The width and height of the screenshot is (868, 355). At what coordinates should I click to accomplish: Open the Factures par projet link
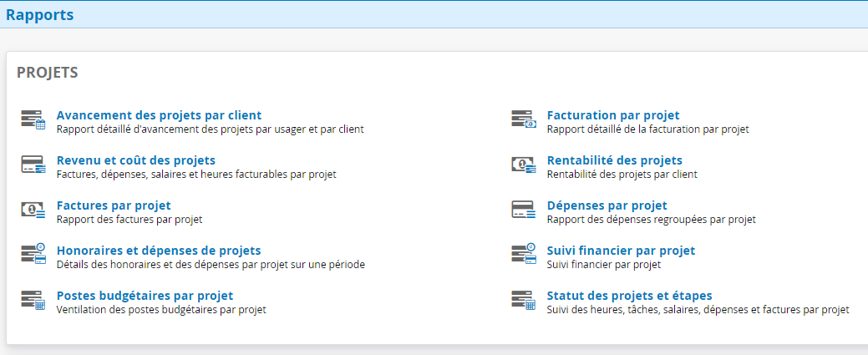[x=113, y=205]
